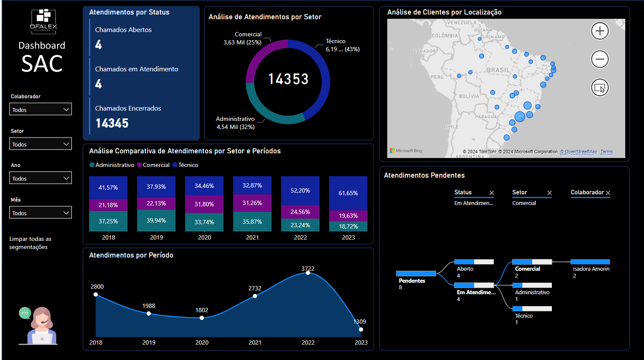Screen dimensions: 644x360
Task: Toggle Administrativo legend item
Action: pyautogui.click(x=112, y=165)
